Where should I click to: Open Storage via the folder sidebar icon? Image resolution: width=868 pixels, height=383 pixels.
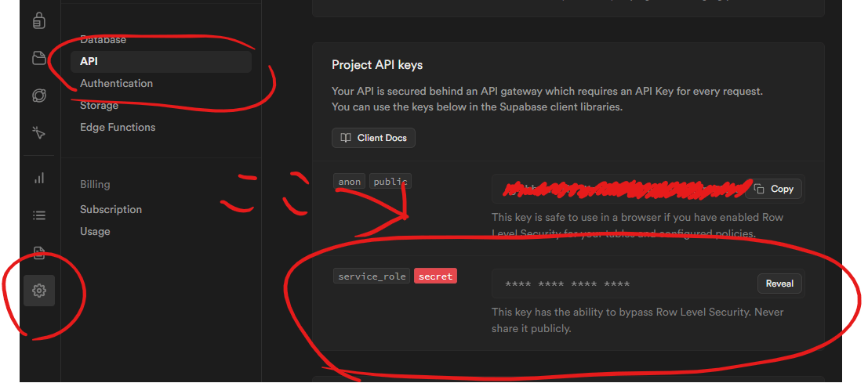pyautogui.click(x=38, y=58)
